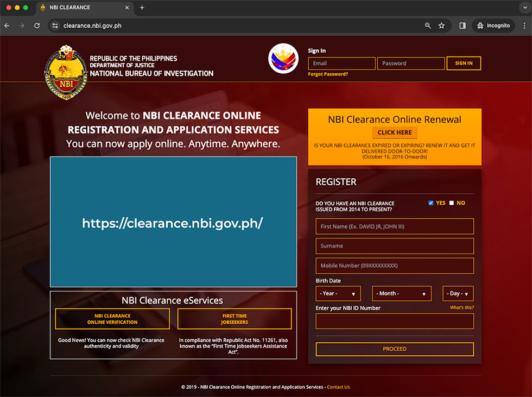Click the REGISTER heading text
Viewport: 532px width, 397px height.
click(336, 182)
